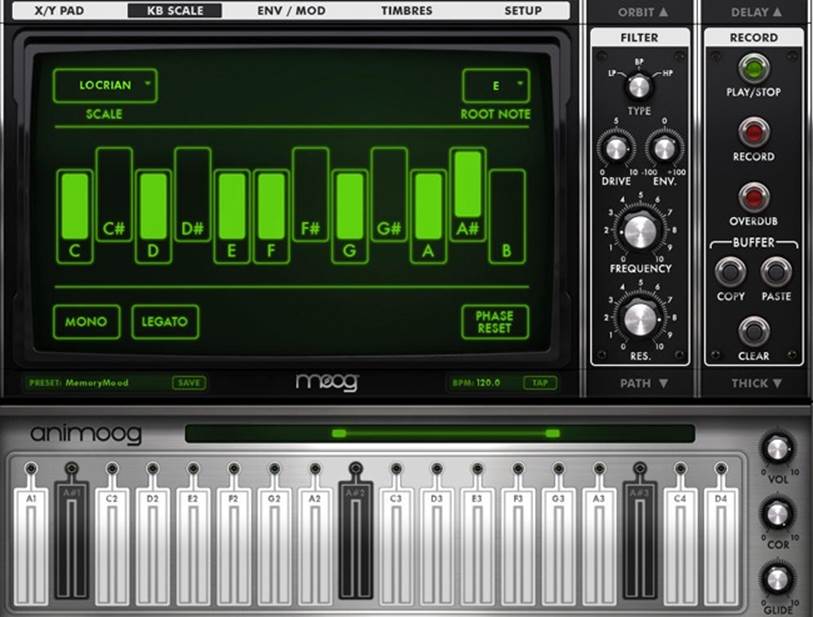Play the C3 key

click(396, 544)
